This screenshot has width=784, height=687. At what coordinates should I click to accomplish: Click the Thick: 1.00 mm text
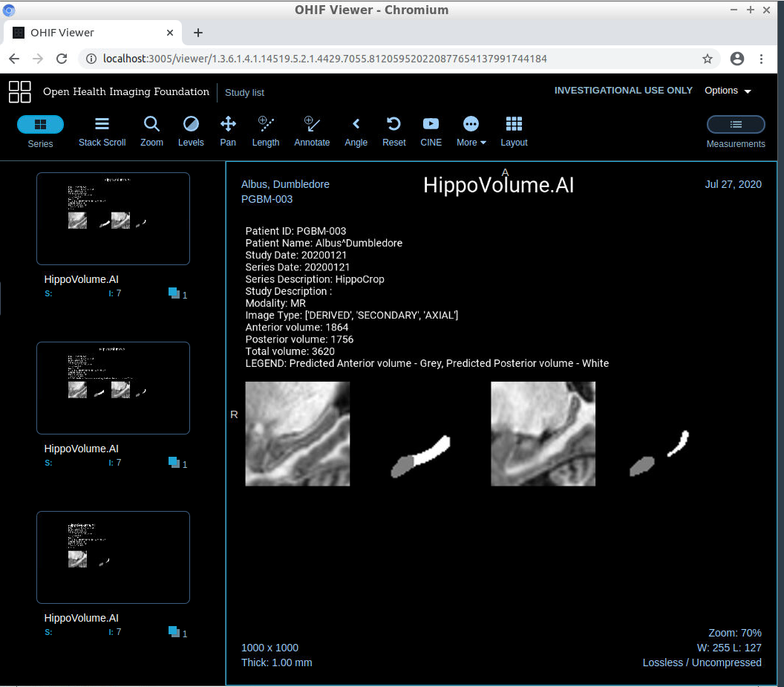(x=276, y=662)
